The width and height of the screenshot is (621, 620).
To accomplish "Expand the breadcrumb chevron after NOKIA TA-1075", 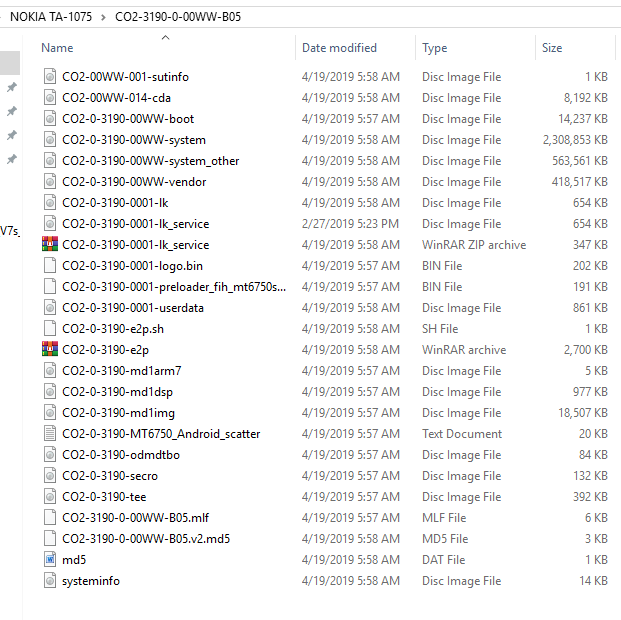I will (x=103, y=17).
